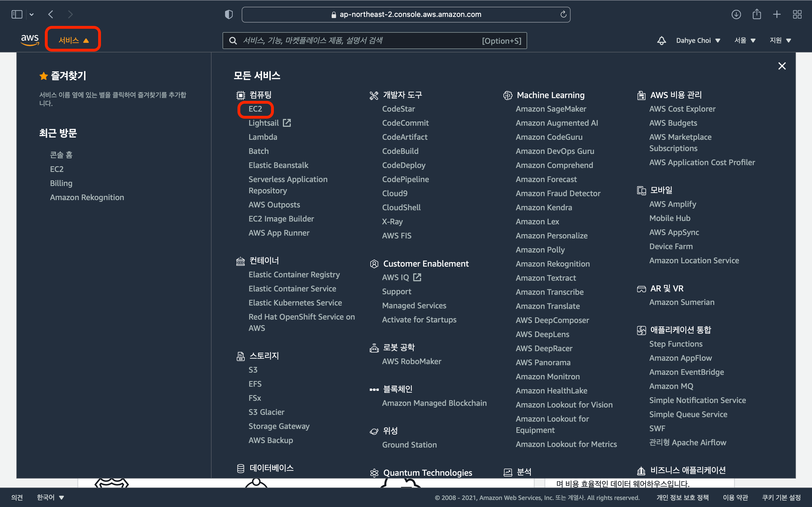Reload the page using refresh icon
The width and height of the screenshot is (812, 507).
point(563,14)
